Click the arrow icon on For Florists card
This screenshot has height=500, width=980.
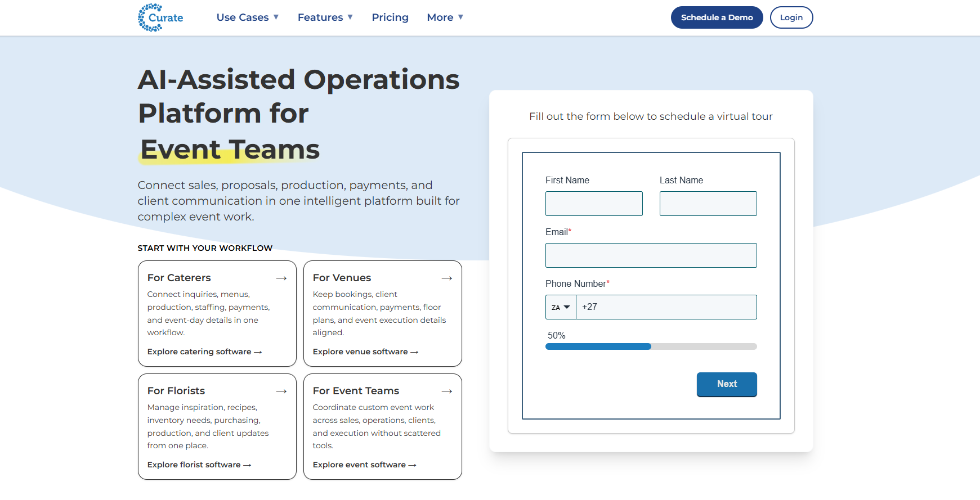281,391
